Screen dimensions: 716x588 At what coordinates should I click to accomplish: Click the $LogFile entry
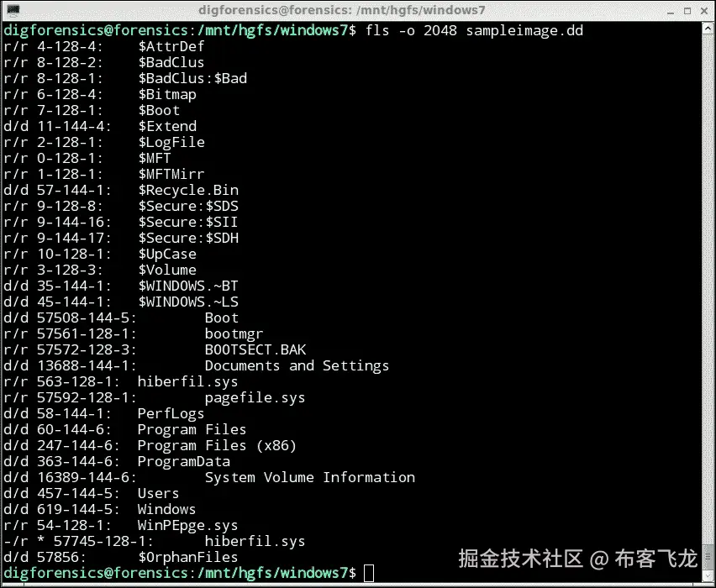click(171, 143)
